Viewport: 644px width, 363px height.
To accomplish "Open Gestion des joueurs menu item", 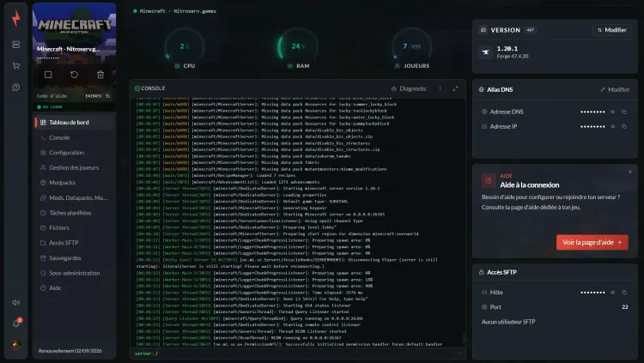I will tap(74, 167).
